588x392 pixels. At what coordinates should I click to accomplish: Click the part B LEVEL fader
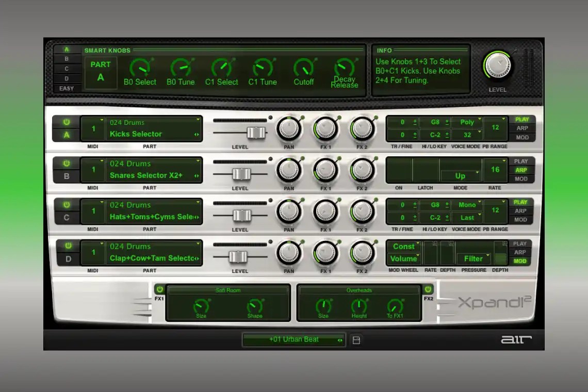[x=241, y=174]
